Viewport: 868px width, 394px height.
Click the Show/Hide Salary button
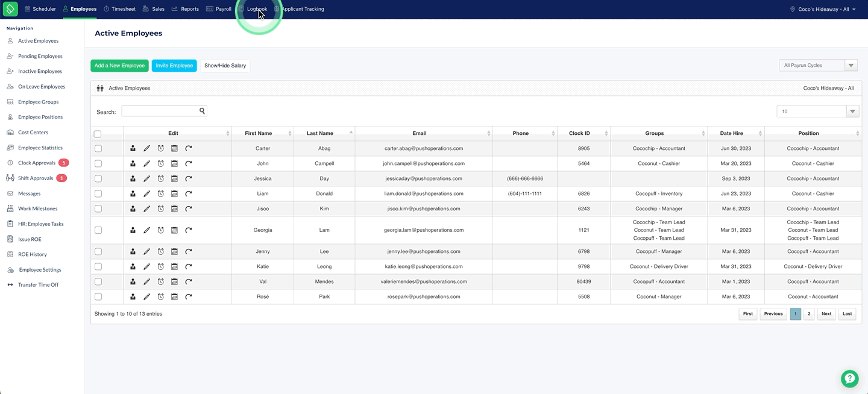pyautogui.click(x=225, y=66)
